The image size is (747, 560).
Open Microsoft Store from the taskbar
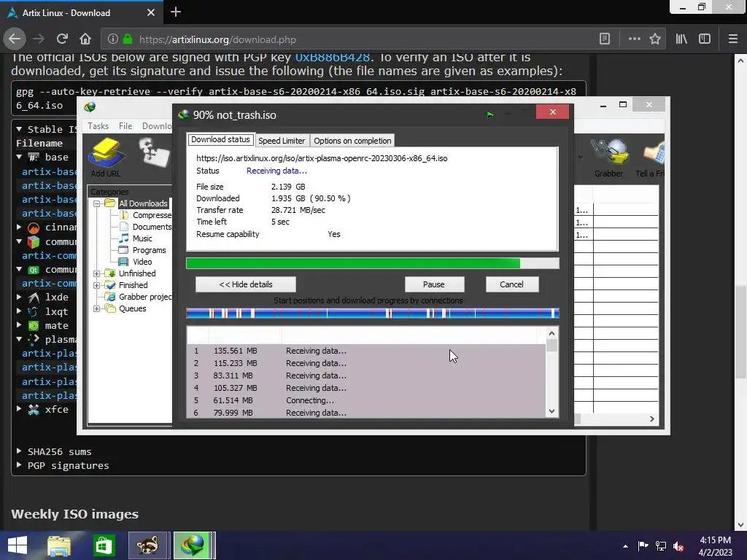click(x=104, y=545)
